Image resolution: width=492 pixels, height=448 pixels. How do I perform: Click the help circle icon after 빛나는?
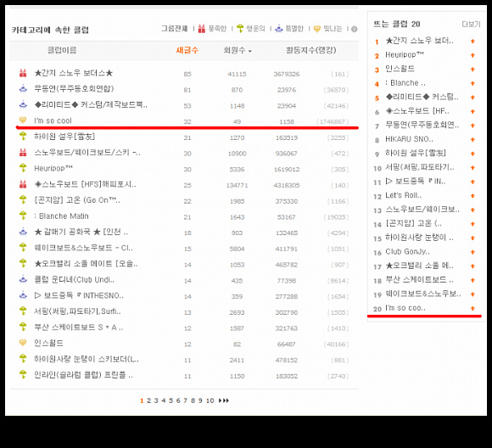tap(355, 29)
